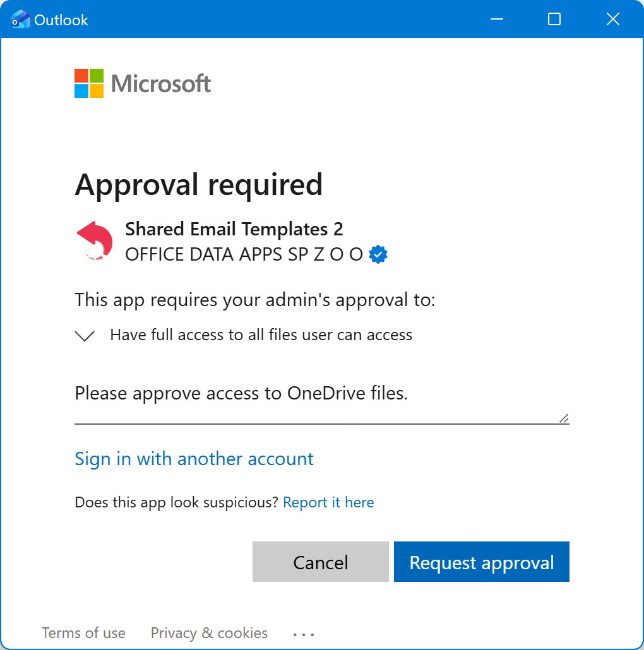Click the Microsoft logo

click(142, 83)
